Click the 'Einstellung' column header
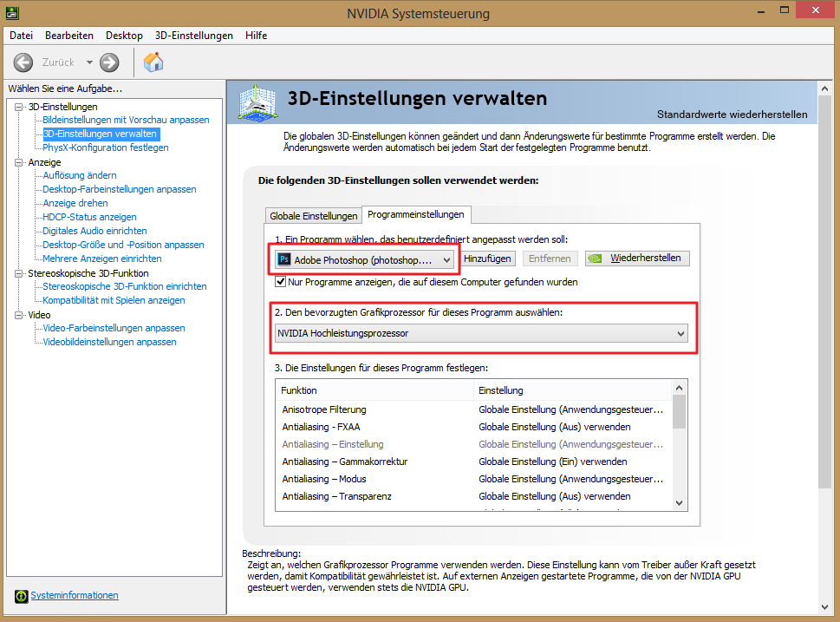Screen dimensions: 840x622 tap(572, 390)
